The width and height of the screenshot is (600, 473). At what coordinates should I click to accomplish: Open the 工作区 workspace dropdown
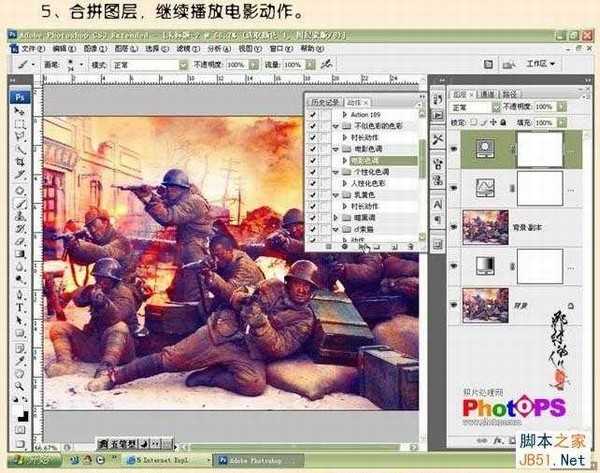click(x=540, y=62)
